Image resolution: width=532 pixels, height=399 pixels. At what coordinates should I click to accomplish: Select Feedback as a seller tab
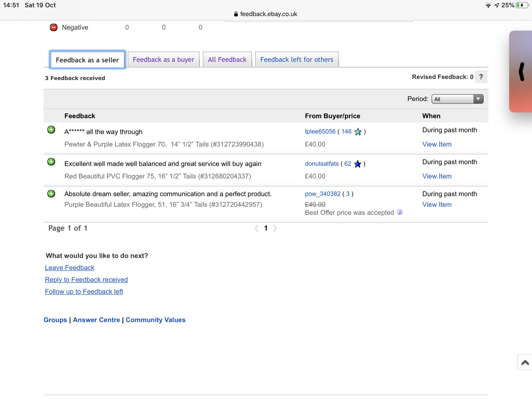[87, 60]
